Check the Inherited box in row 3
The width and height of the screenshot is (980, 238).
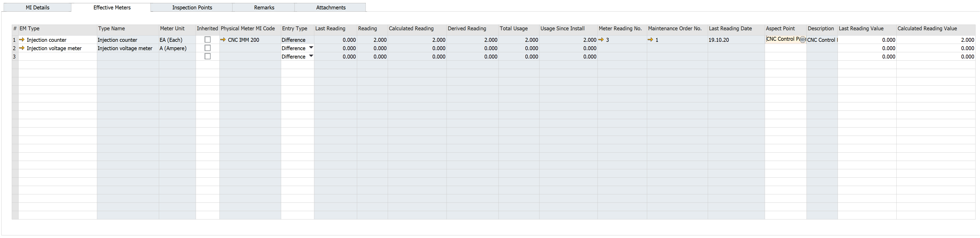point(207,56)
